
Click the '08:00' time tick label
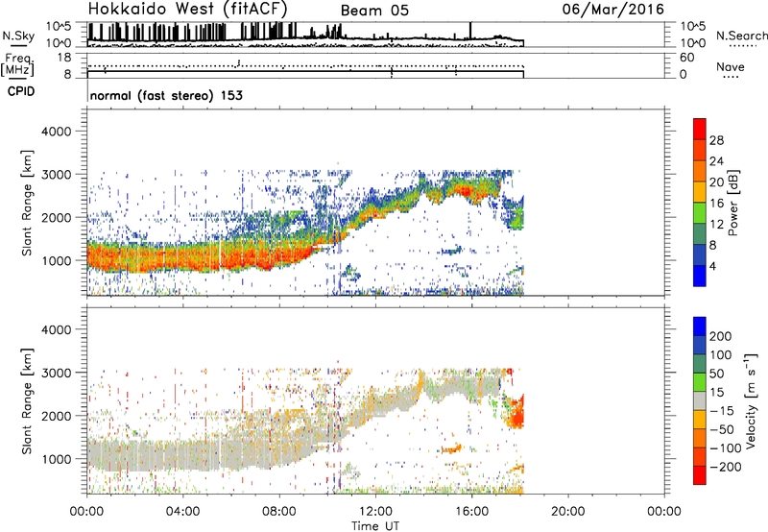tap(279, 512)
